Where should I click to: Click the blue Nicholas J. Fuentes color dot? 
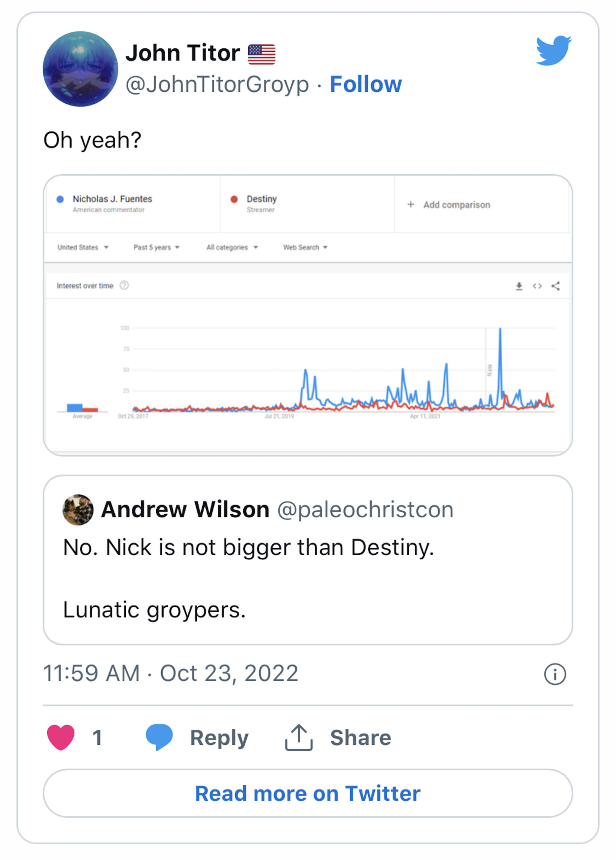[x=60, y=200]
